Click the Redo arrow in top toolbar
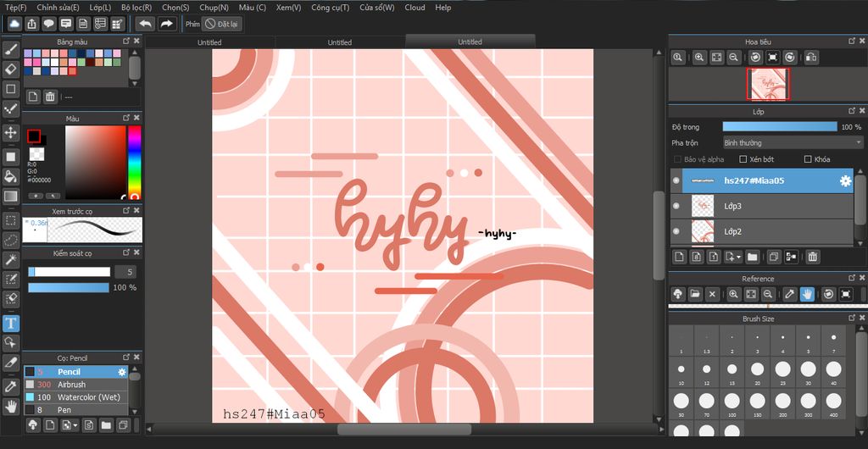 click(167, 24)
